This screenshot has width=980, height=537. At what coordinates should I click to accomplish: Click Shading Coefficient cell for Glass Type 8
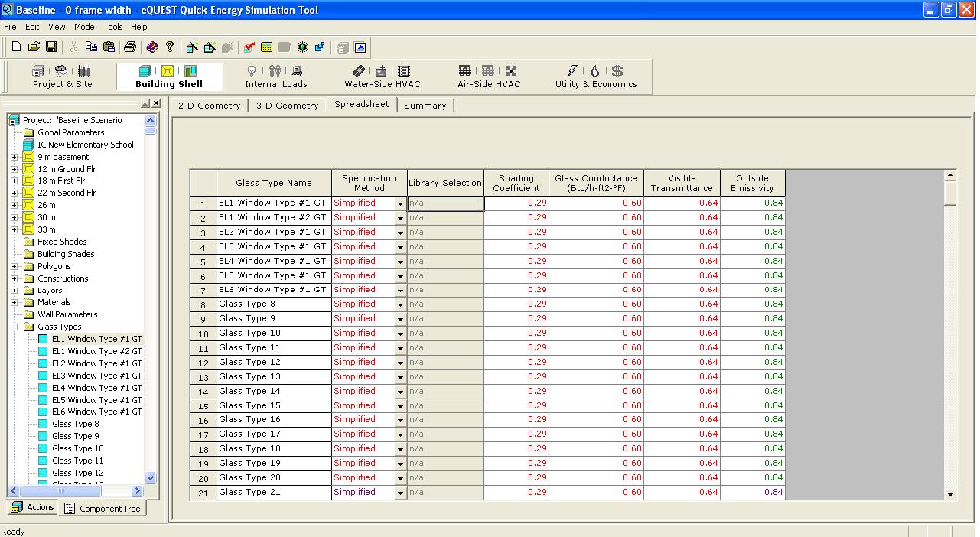coord(516,304)
